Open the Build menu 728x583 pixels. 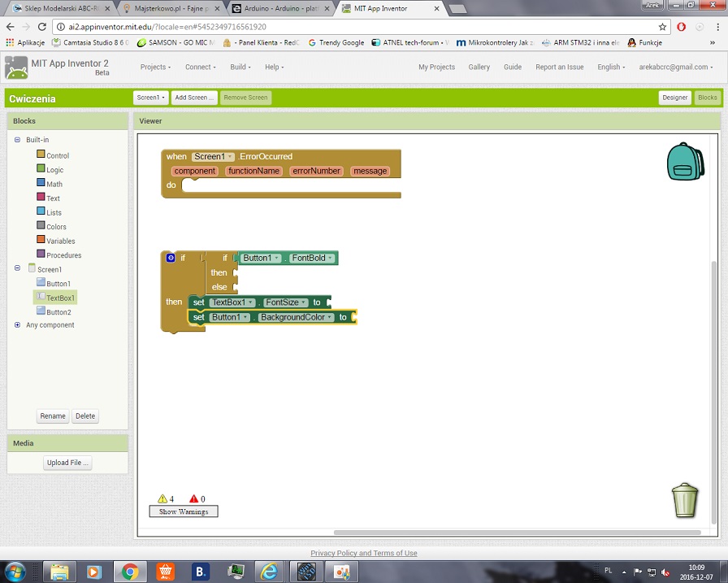point(240,67)
